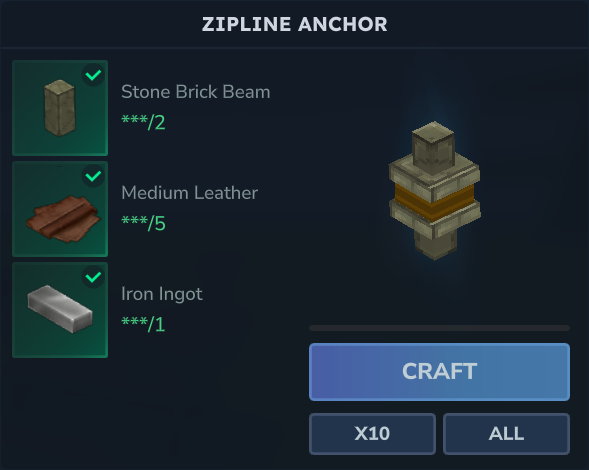Click the ***/2 quantity under Stone Brick Beam

pyautogui.click(x=143, y=122)
